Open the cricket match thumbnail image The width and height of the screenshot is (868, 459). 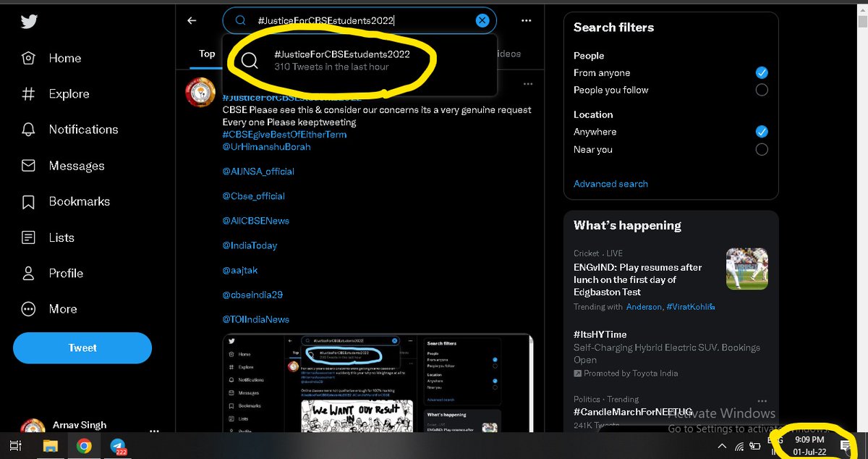coord(746,269)
